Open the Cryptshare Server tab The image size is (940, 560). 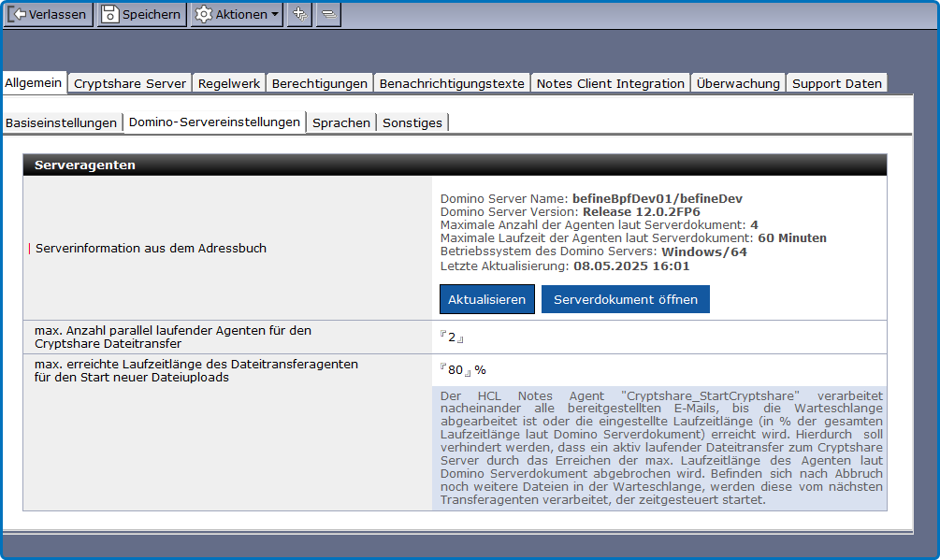tap(130, 83)
